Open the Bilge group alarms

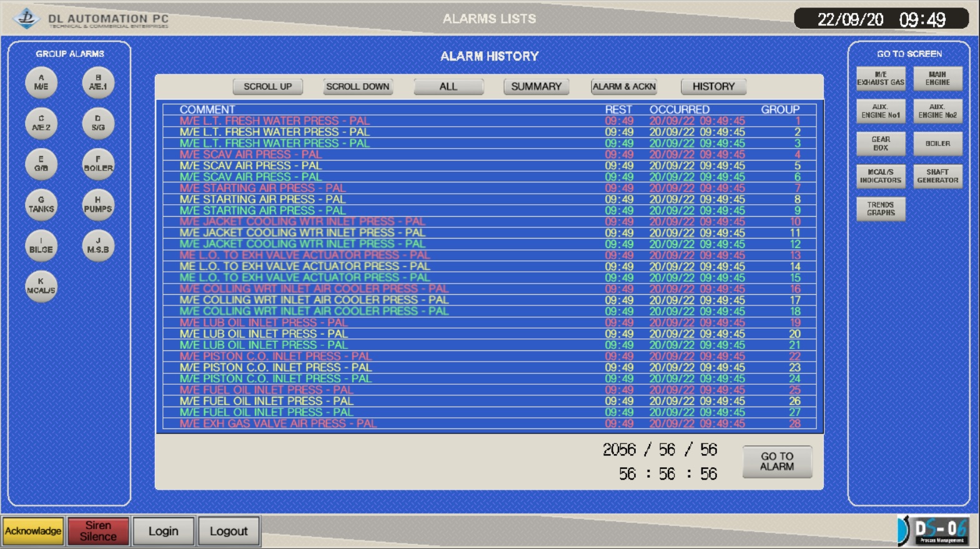(41, 245)
